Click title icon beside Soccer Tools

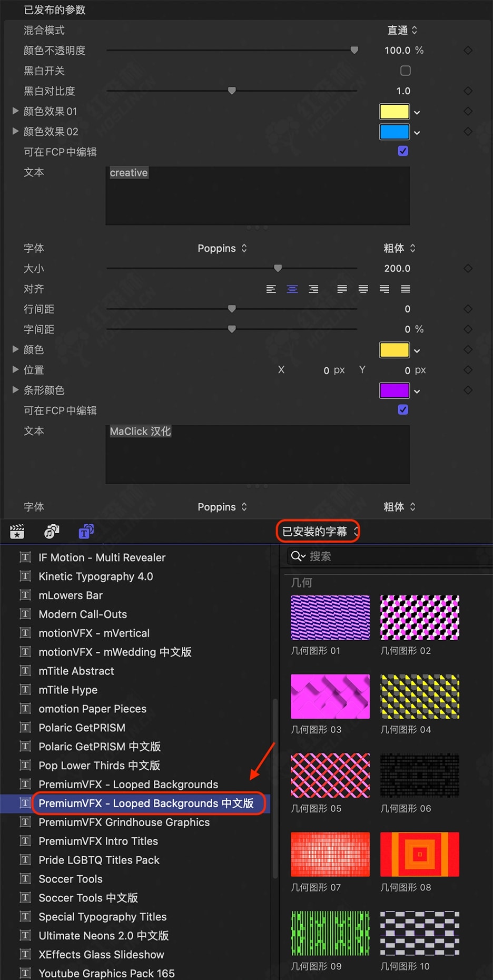pos(25,878)
